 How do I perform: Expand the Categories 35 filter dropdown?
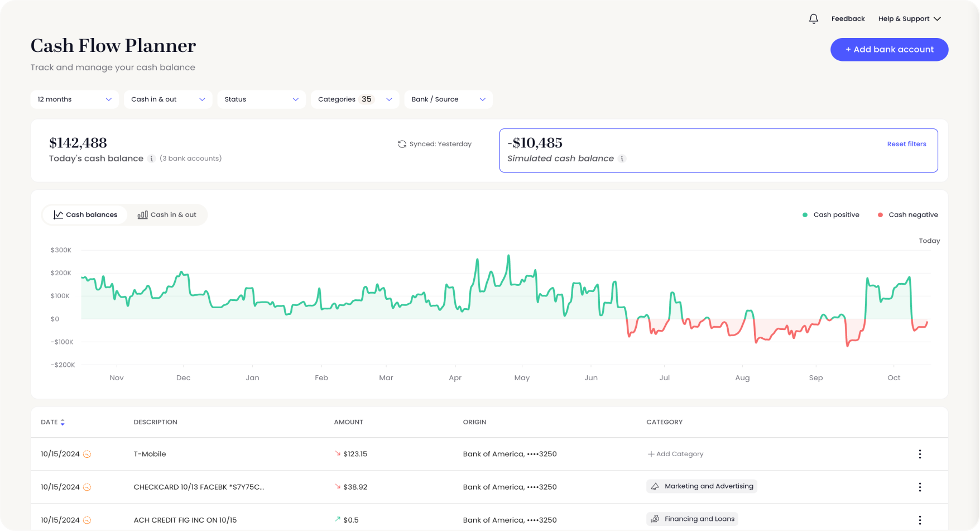(x=355, y=99)
